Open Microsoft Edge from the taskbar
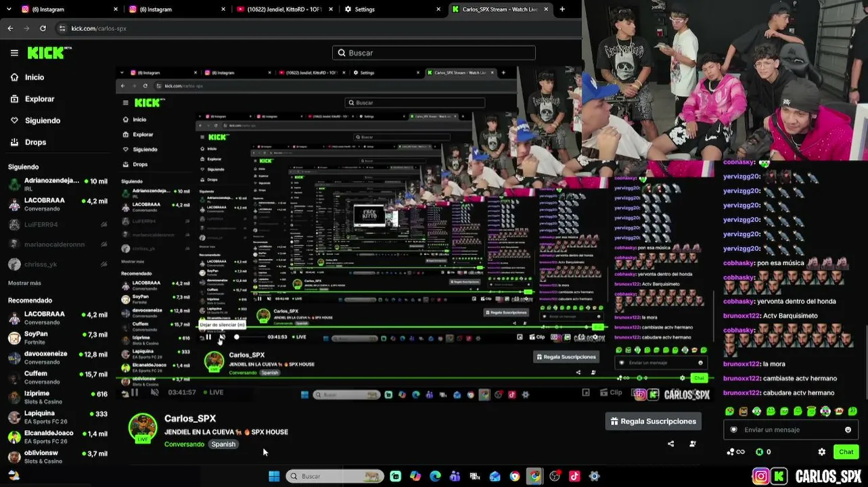This screenshot has width=868, height=487. point(435,476)
